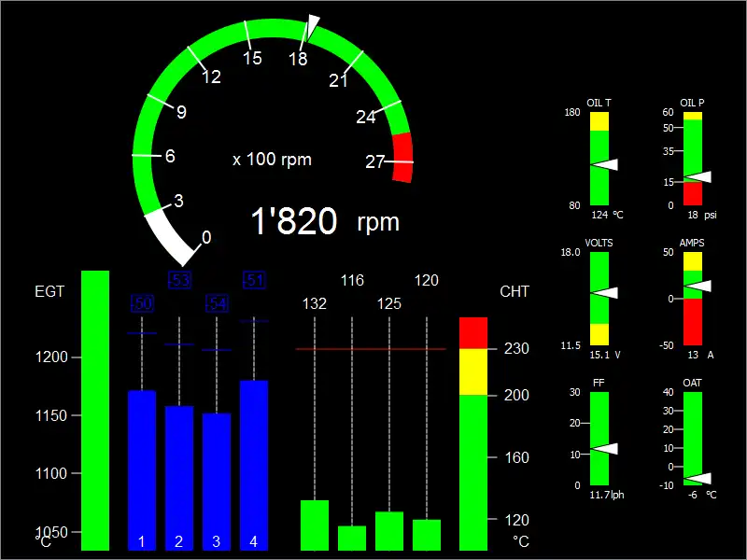Click the 15.1 V voltage reading
Viewport: 747px width, 560px height.
click(605, 355)
